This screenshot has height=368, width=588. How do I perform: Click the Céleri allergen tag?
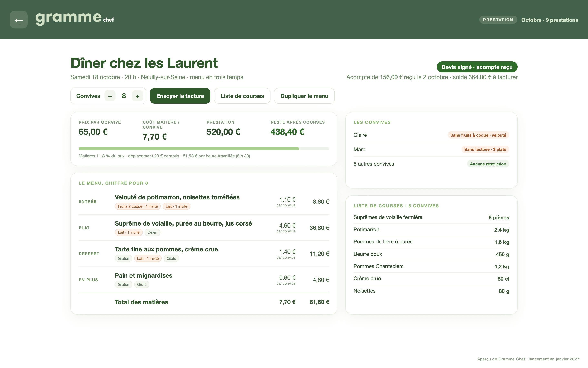pyautogui.click(x=152, y=232)
